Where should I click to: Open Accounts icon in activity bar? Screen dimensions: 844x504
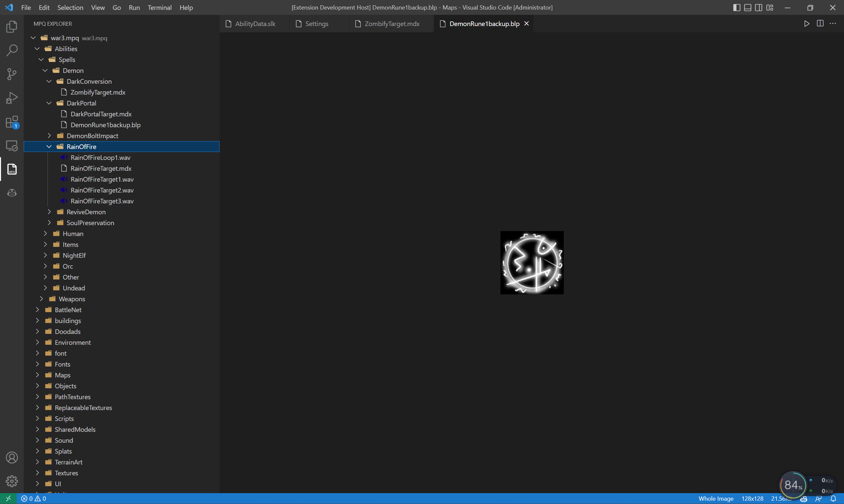[x=12, y=458]
